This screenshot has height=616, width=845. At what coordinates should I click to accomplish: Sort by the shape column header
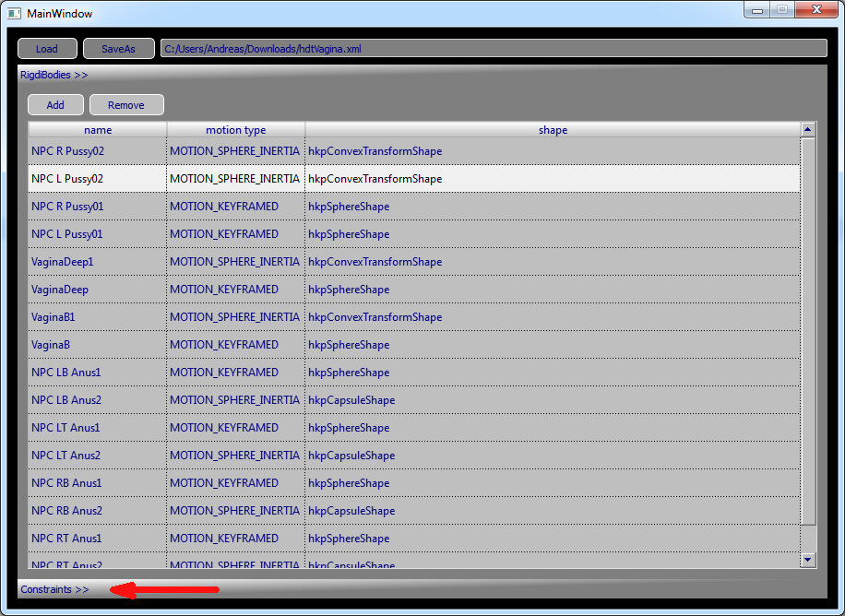tap(553, 130)
